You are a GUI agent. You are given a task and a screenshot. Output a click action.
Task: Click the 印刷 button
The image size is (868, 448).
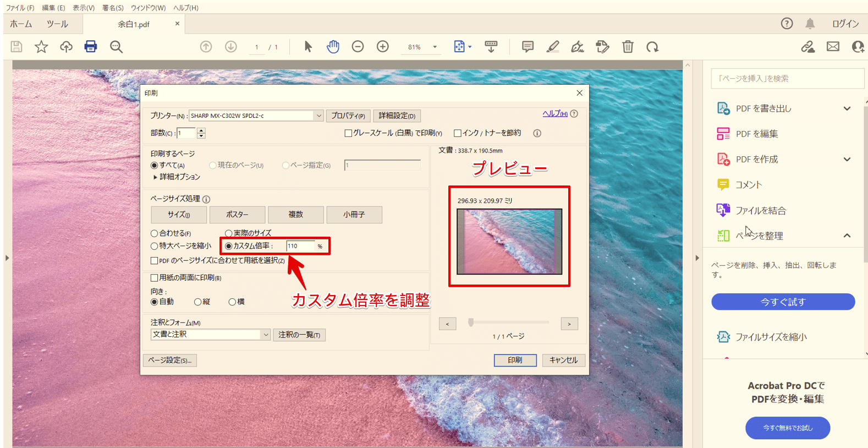pyautogui.click(x=515, y=360)
